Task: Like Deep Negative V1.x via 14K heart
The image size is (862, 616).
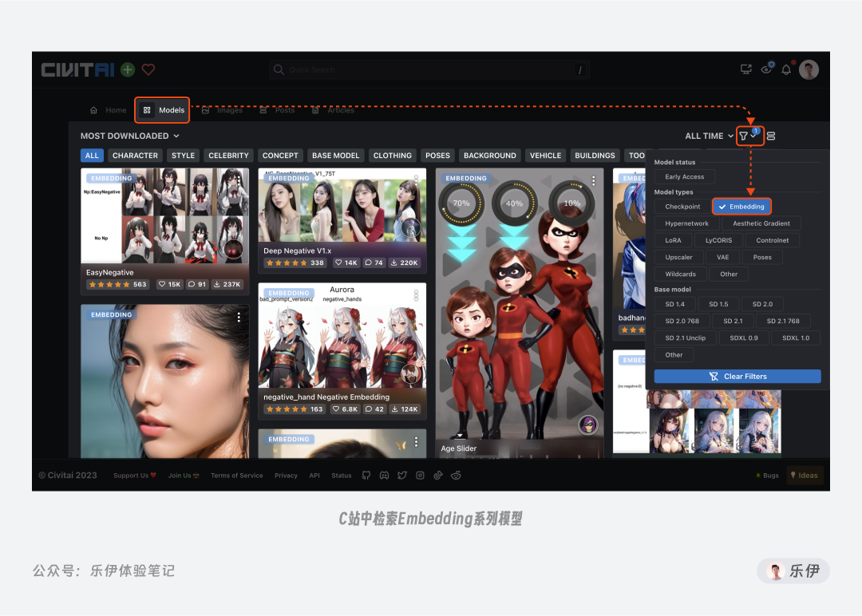Action: click(346, 263)
